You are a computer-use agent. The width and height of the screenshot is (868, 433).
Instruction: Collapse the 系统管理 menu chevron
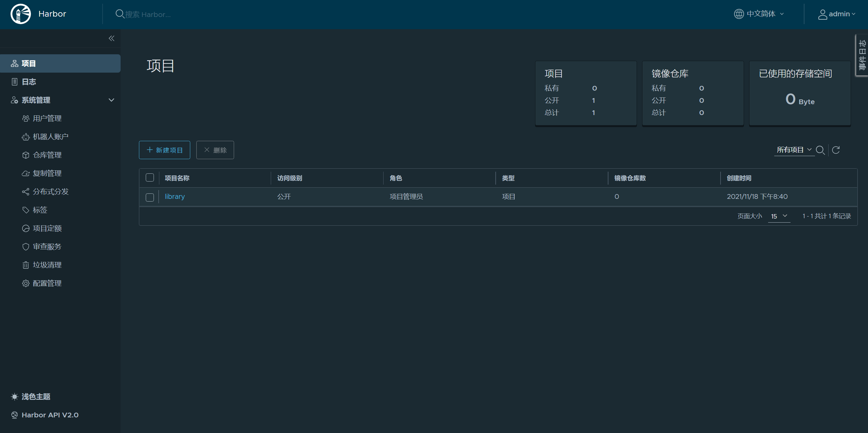point(111,100)
